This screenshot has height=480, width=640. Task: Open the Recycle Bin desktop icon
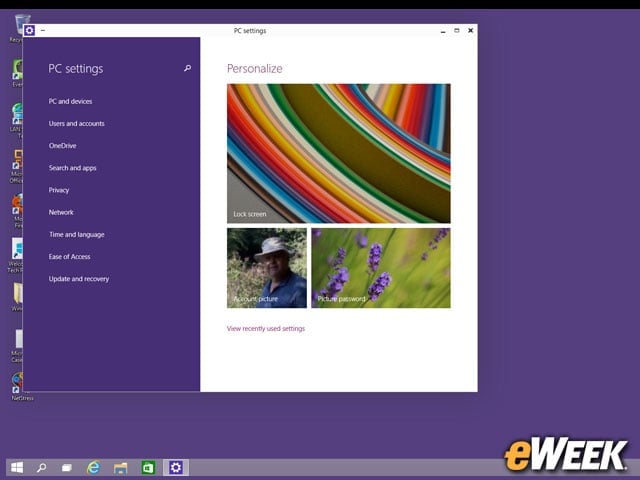coord(18,28)
